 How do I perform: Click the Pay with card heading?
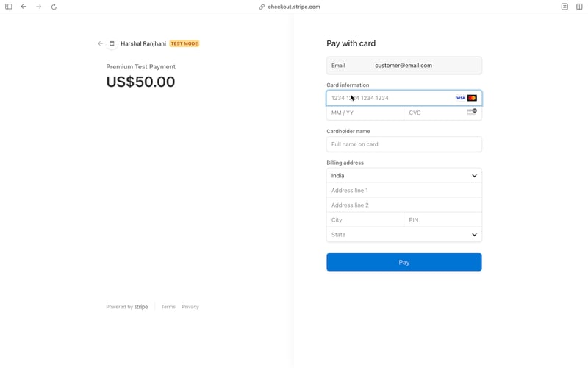click(351, 43)
